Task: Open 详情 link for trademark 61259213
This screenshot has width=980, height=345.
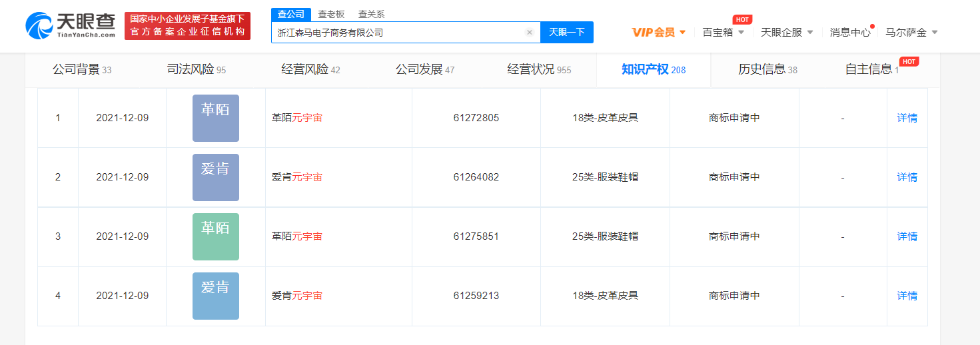Action: pyautogui.click(x=907, y=296)
